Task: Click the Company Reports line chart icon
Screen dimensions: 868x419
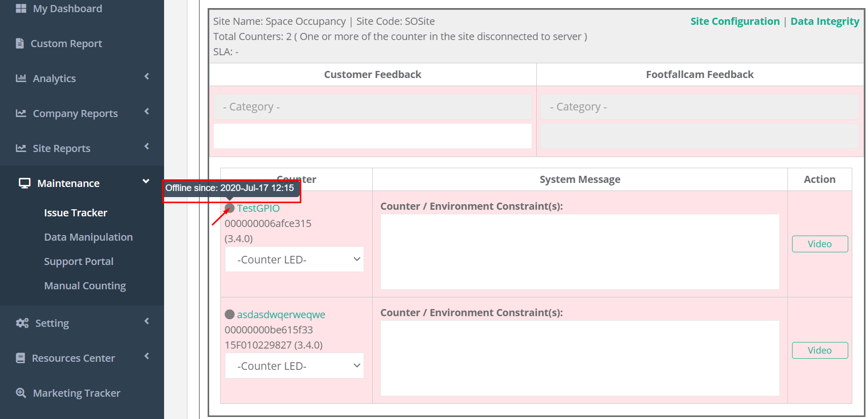Action: pos(21,113)
